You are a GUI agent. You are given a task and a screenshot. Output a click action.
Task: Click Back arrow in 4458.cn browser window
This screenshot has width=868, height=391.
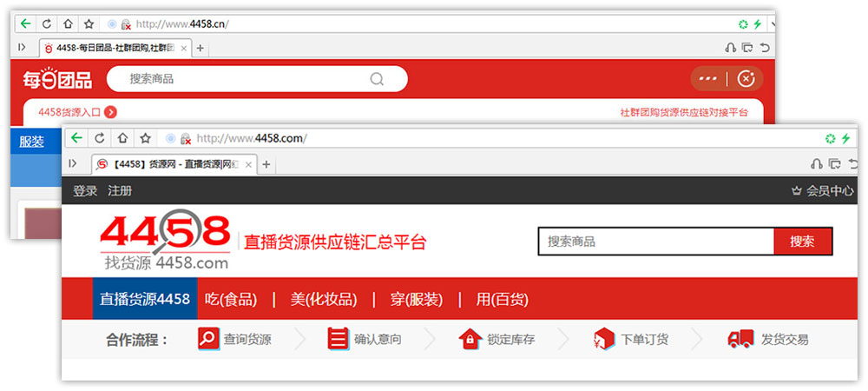tap(25, 23)
